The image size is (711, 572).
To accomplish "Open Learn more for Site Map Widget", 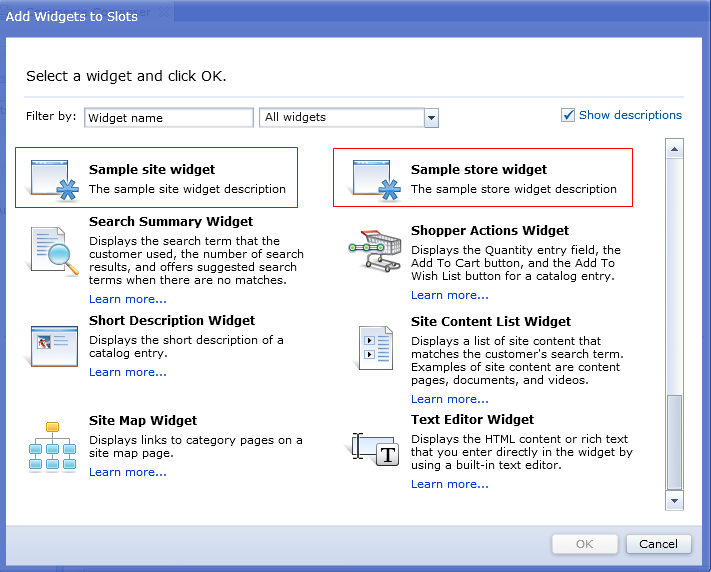I will tap(128, 472).
